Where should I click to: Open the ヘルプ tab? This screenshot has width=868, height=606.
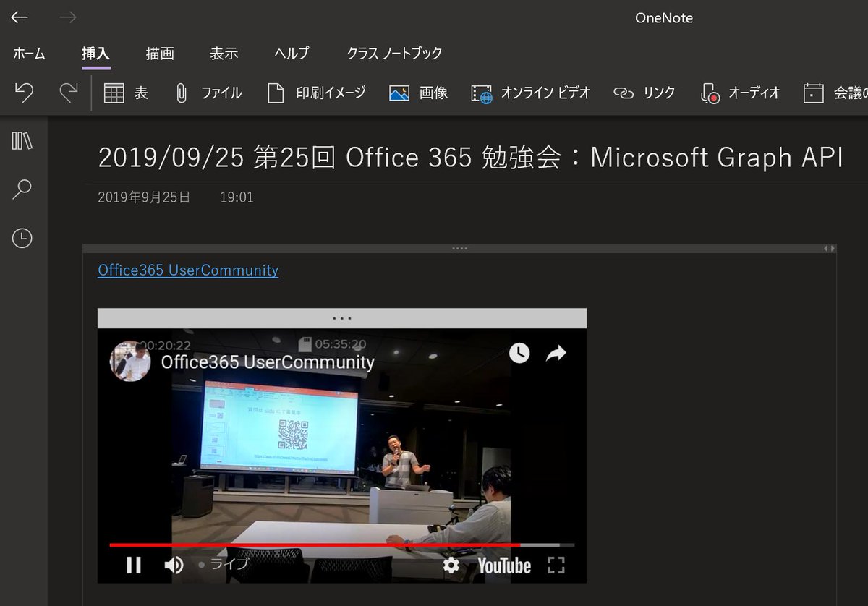[x=292, y=54]
